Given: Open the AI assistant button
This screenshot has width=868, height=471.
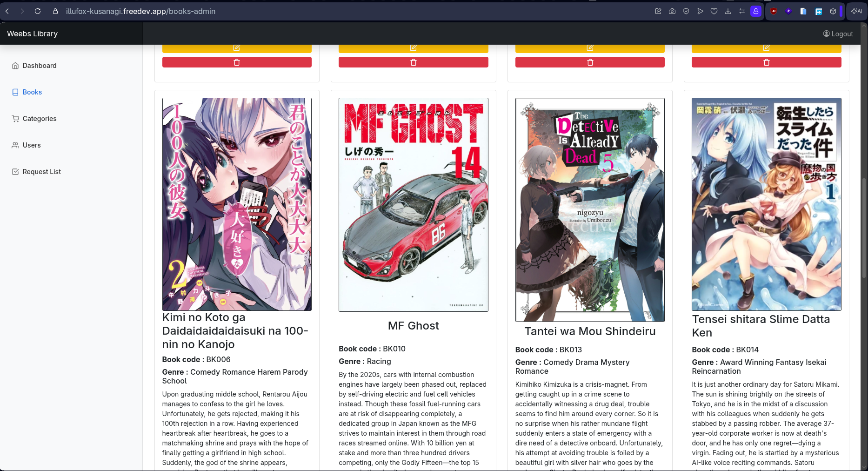Looking at the screenshot, I should click(x=856, y=11).
